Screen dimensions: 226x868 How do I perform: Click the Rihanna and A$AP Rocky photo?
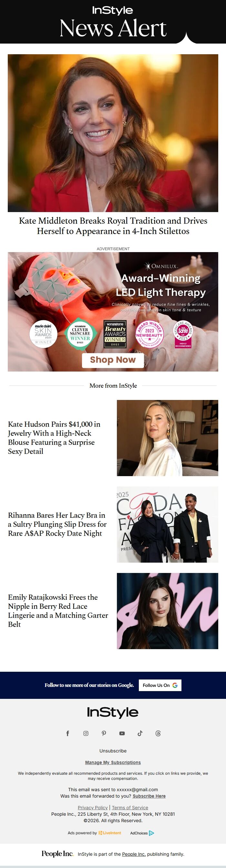tap(167, 524)
